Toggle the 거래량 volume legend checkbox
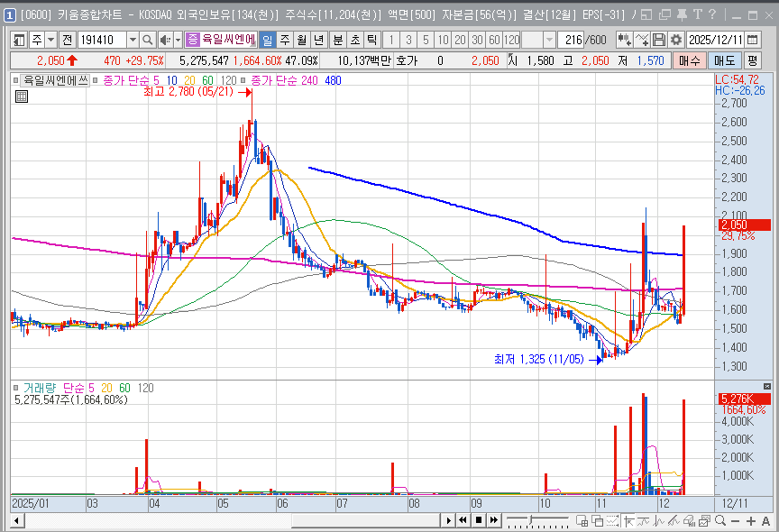The image size is (779, 532). tap(16, 388)
